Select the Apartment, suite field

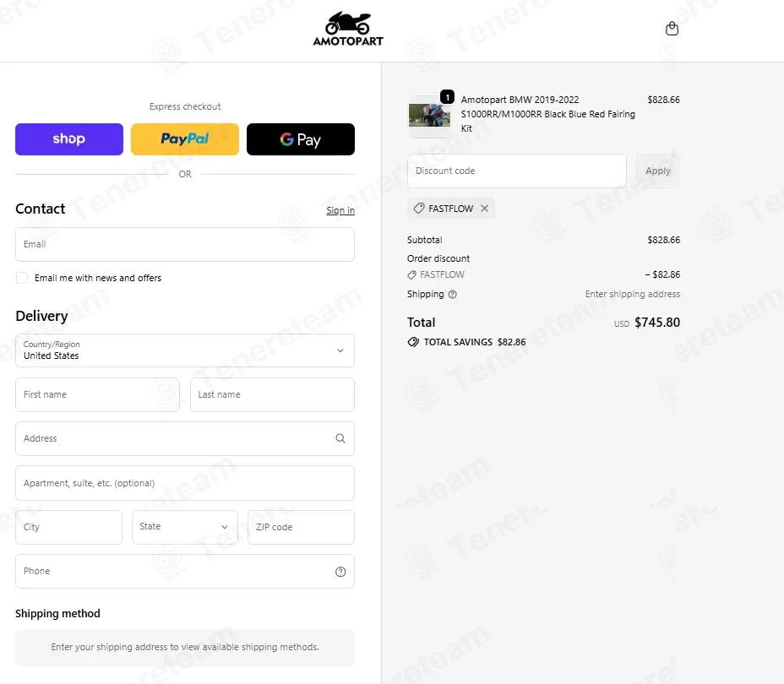click(x=185, y=483)
